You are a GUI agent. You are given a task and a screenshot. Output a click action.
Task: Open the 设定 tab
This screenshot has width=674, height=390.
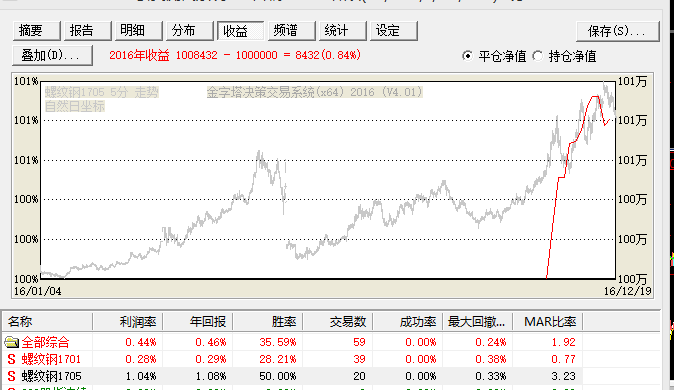(394, 31)
